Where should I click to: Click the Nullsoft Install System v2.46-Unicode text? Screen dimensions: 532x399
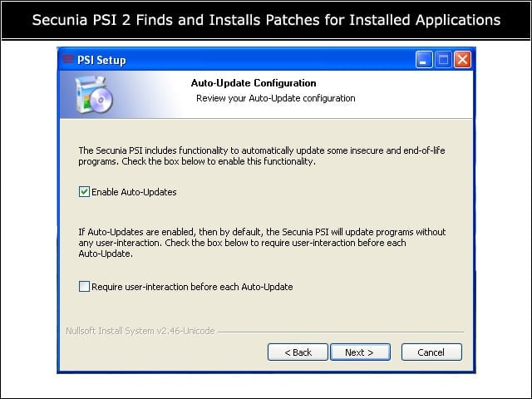140,331
